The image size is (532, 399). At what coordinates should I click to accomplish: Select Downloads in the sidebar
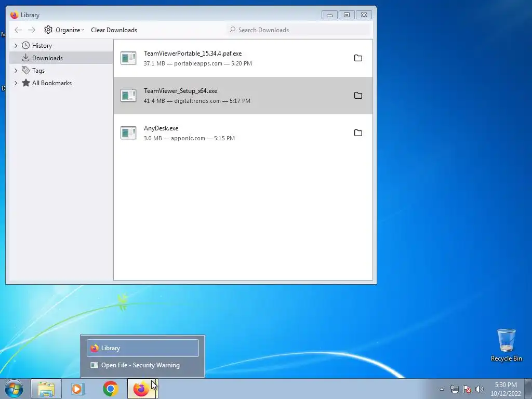[61, 58]
